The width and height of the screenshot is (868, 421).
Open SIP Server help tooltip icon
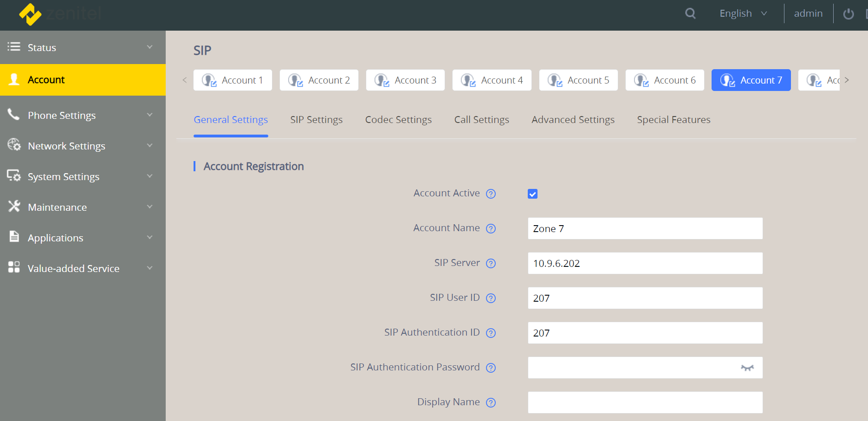pyautogui.click(x=491, y=264)
